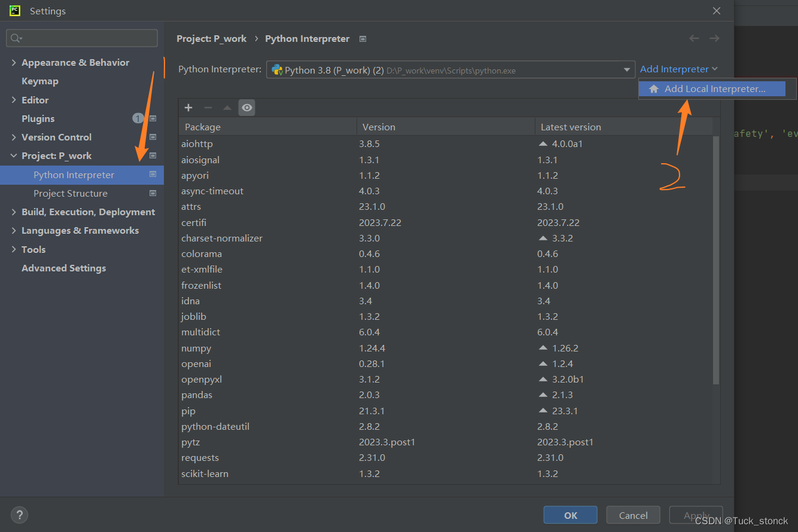Open Project Structure page
The height and width of the screenshot is (532, 798).
[71, 193]
